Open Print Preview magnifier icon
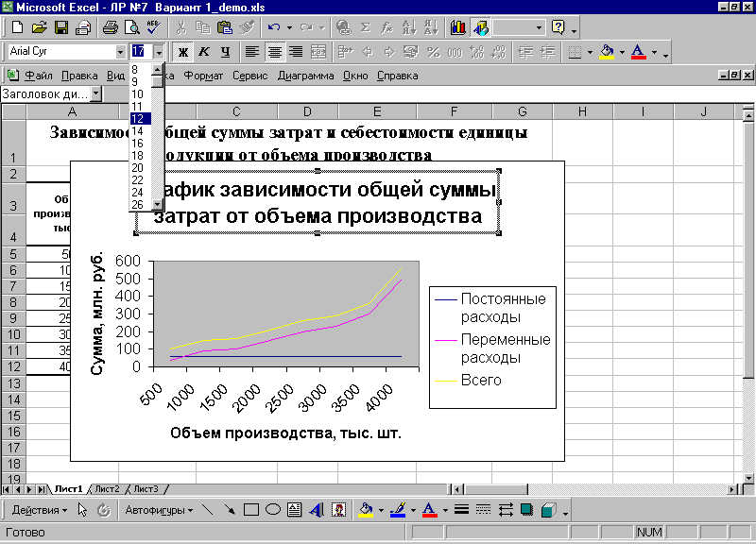 [x=131, y=27]
